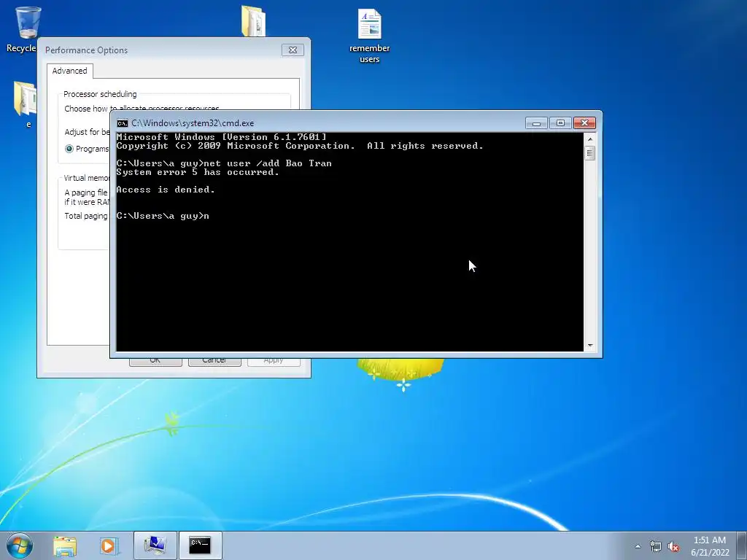Select the unlabeled folder icon above cmd window

(253, 21)
